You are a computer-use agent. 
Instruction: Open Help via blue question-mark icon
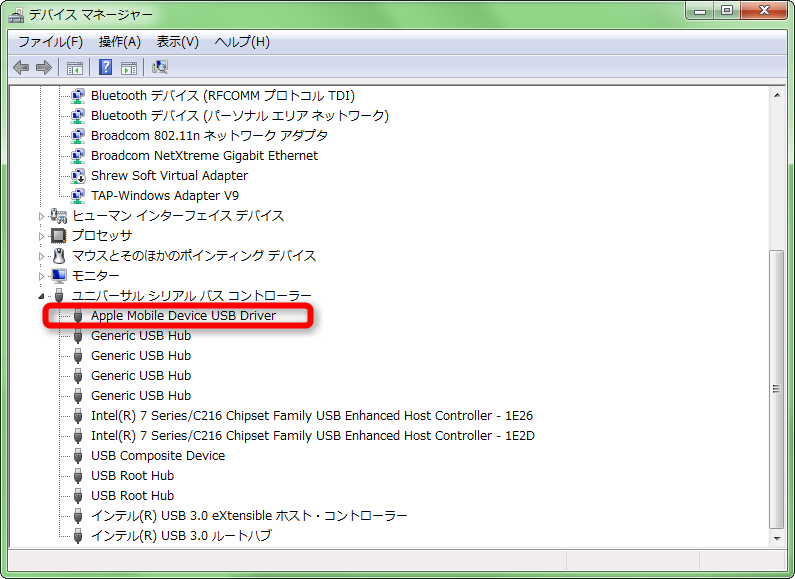pyautogui.click(x=105, y=67)
